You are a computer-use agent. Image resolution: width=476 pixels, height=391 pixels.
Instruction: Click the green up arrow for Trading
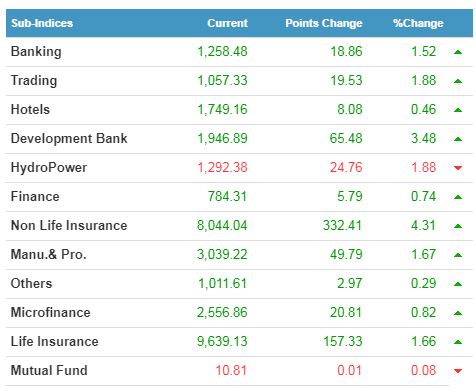pyautogui.click(x=458, y=81)
